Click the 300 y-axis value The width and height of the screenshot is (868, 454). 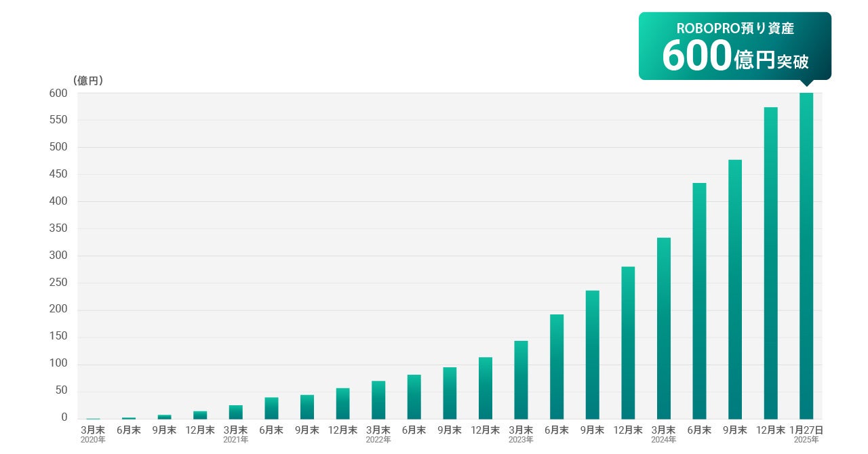click(x=58, y=256)
